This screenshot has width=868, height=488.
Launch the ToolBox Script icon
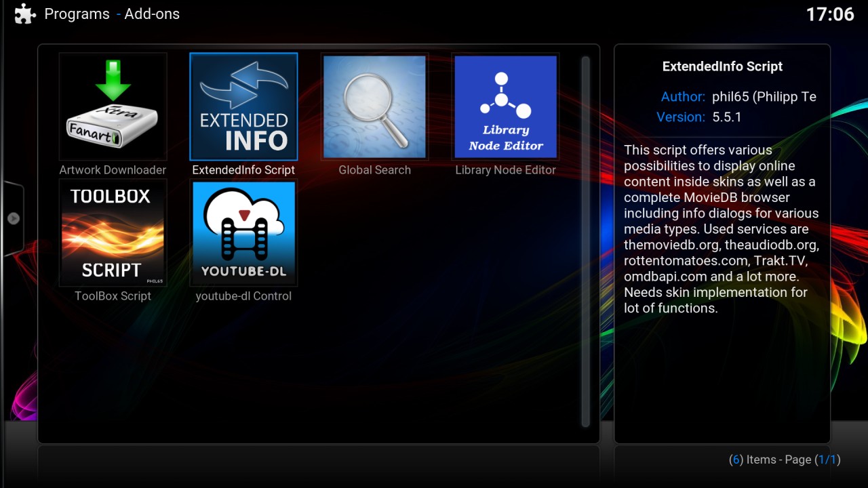click(113, 232)
